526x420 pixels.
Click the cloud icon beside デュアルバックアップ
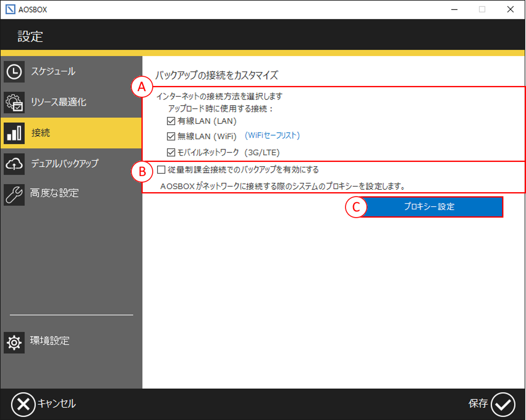click(x=14, y=164)
